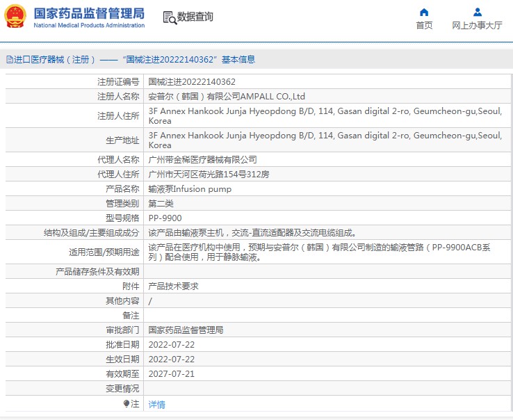Select 批准日期 value 2022-07-22
Screen dimensions: 513x420
coord(172,345)
